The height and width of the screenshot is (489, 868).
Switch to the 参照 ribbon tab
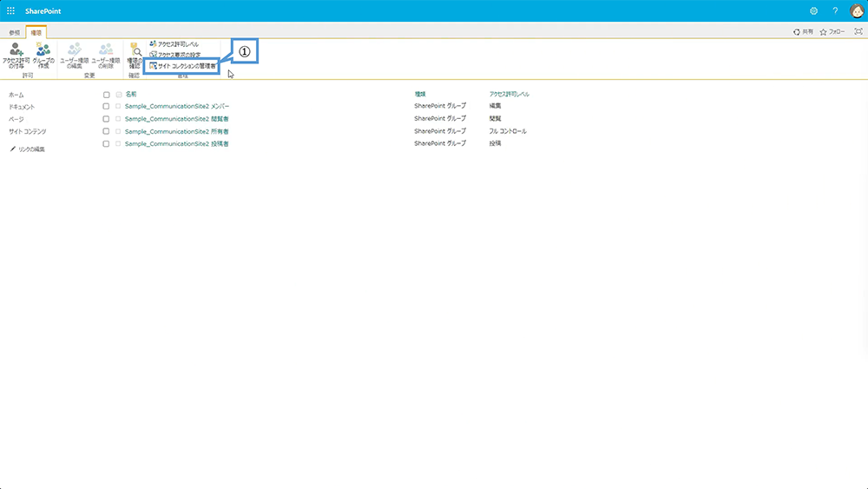(15, 33)
